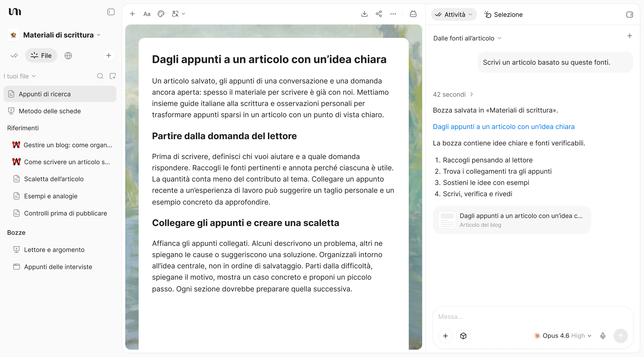Screen dimensions: 644x357
Task: Open the Attività dropdown
Action: coord(454,14)
